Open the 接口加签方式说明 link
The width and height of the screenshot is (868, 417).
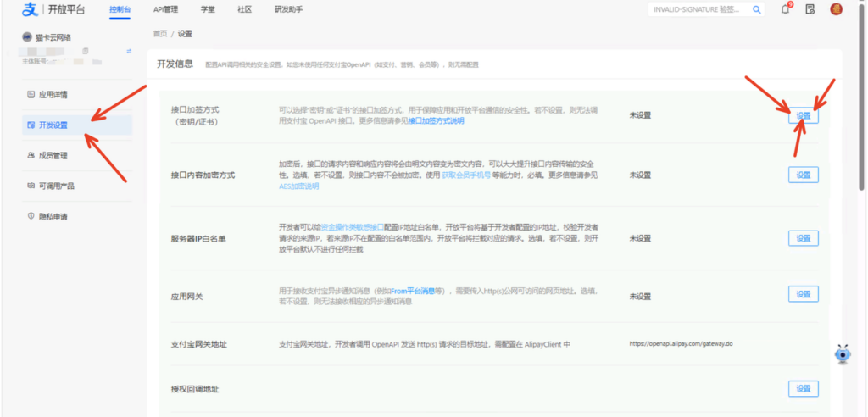437,120
